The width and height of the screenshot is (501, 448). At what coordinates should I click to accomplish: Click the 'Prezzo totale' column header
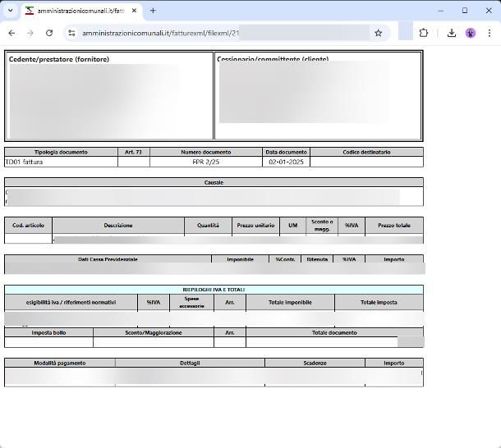(394, 226)
